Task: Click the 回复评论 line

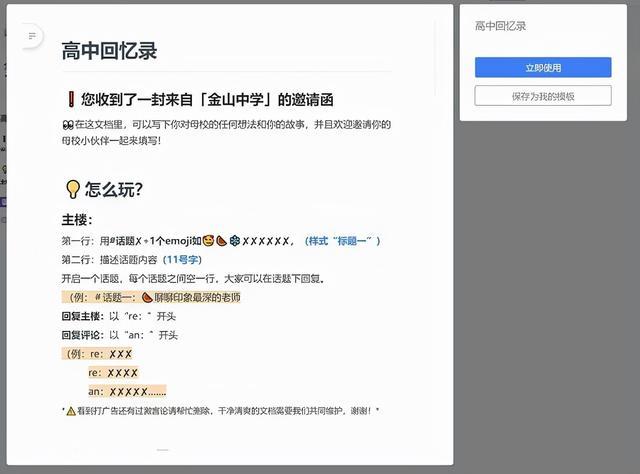Action: click(120, 335)
